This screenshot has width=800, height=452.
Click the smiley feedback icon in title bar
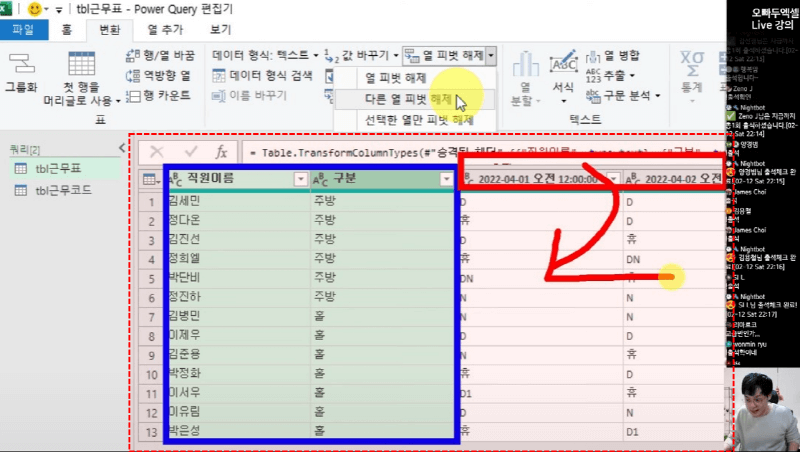coord(34,9)
